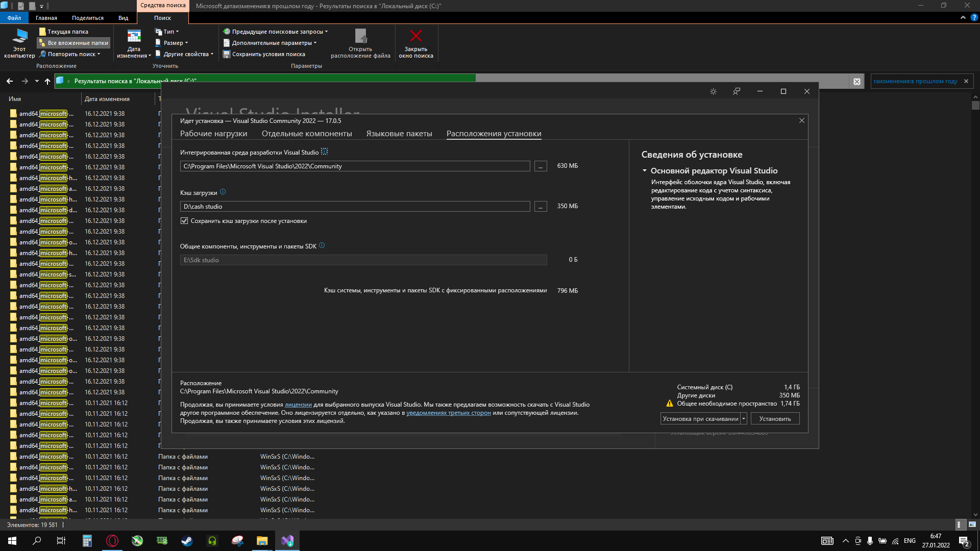Uncheck keep download cache after install

184,221
